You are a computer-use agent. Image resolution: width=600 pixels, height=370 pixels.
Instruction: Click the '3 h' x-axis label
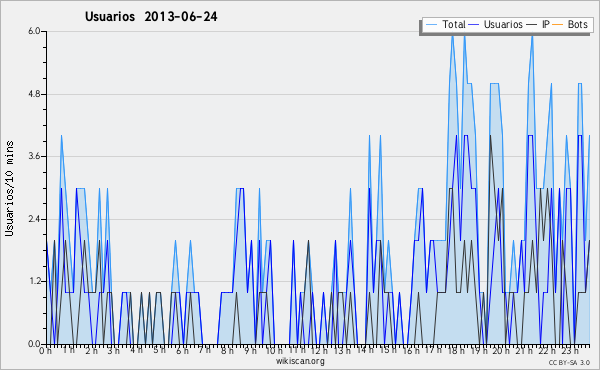[114, 350]
